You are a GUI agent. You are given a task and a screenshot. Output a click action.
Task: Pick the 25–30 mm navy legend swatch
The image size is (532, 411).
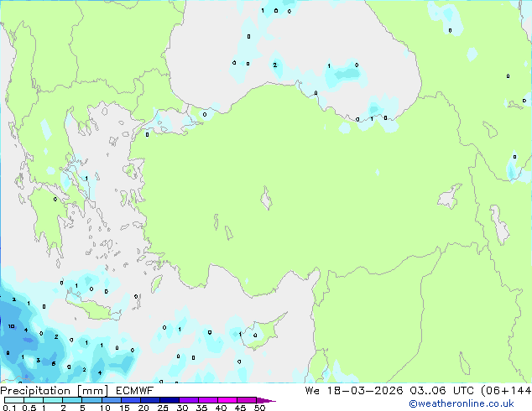pos(170,400)
